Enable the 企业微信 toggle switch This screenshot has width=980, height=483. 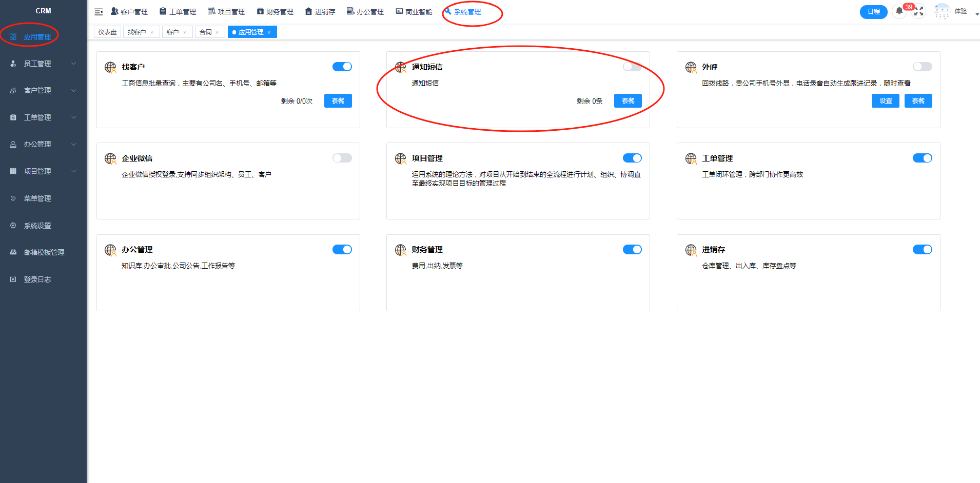342,158
